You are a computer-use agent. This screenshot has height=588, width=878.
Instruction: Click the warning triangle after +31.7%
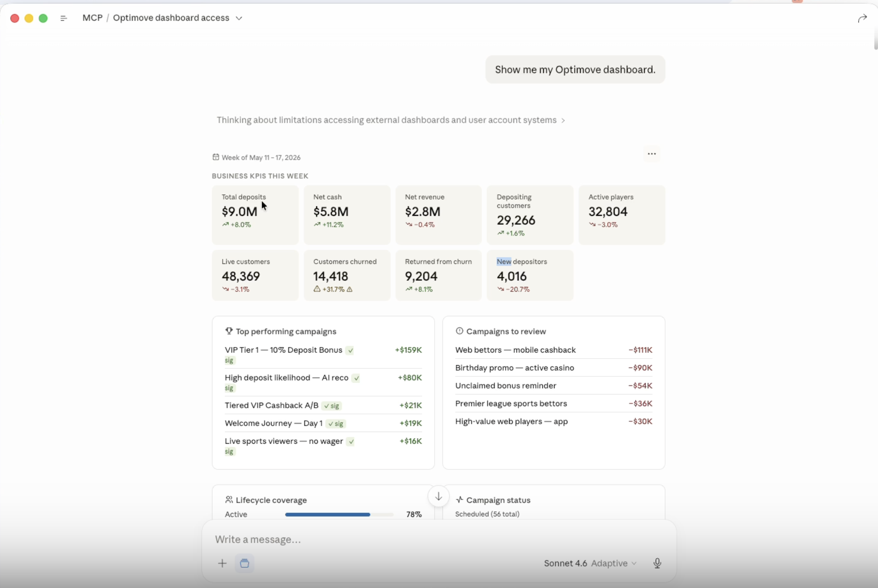349,289
